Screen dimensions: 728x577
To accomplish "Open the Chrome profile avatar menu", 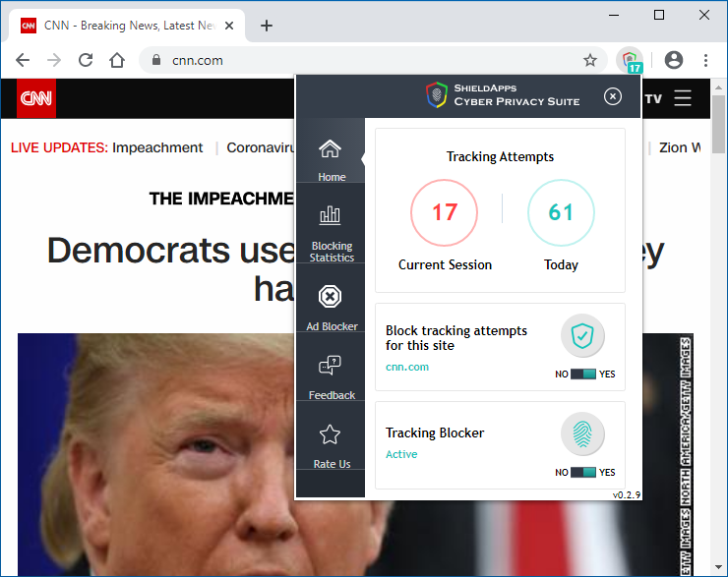I will pos(674,60).
